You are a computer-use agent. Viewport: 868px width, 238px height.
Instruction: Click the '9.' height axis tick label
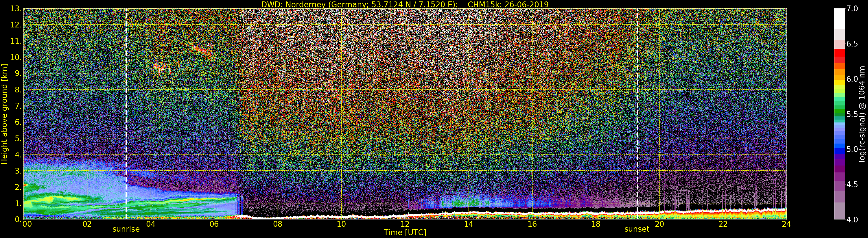point(18,73)
